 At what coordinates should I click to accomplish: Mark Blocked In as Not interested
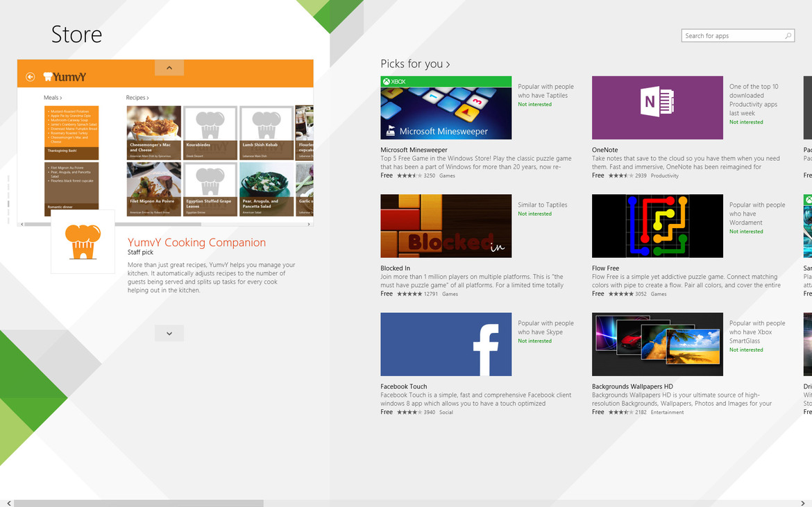click(x=534, y=214)
